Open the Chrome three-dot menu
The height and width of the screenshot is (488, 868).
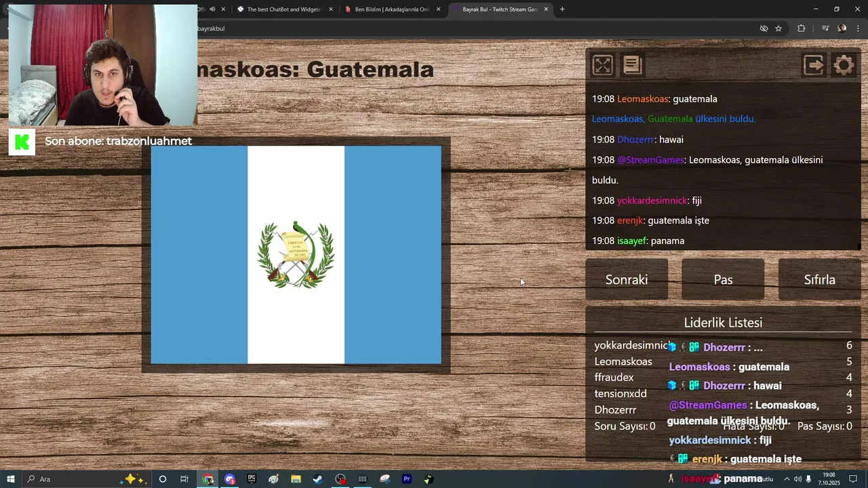point(859,28)
